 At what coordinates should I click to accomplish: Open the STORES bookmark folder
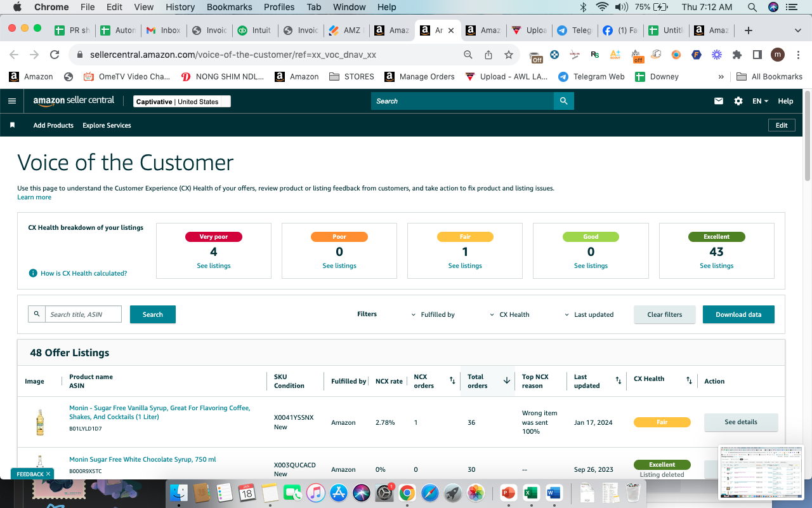[x=351, y=76]
